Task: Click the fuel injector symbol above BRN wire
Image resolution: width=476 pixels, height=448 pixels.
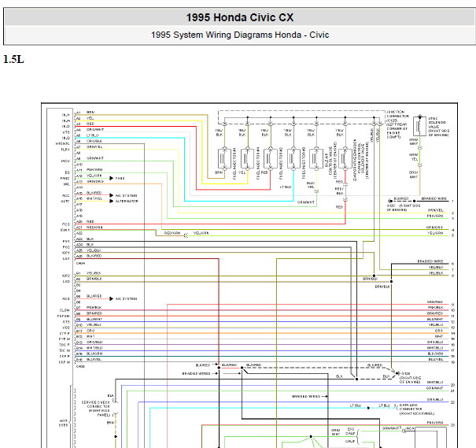Action: click(x=224, y=158)
